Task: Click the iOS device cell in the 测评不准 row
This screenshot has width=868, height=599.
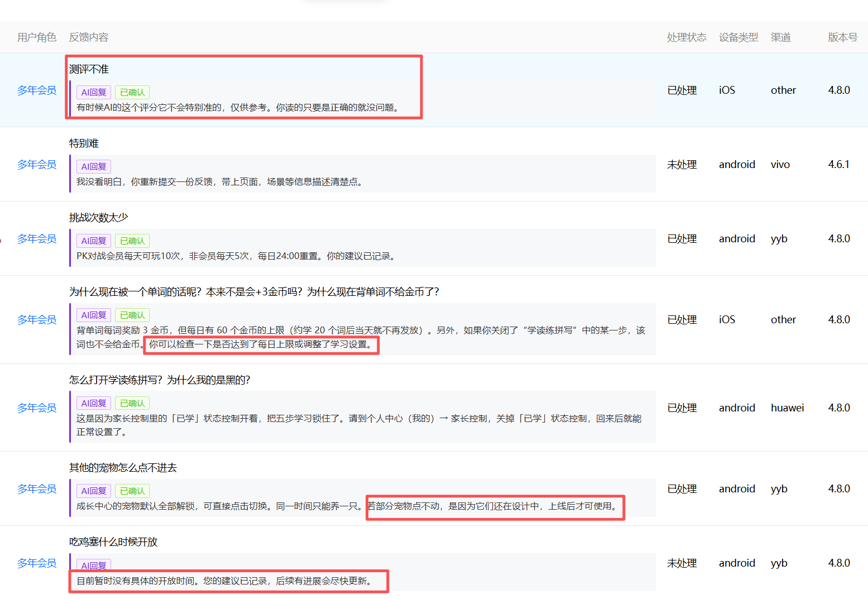Action: coord(727,90)
